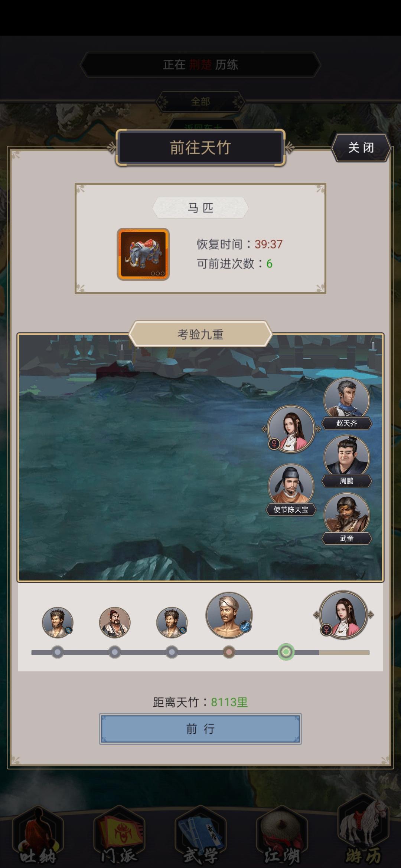Click the green current-position progress node
Viewport: 401px width, 868px height.
(286, 652)
